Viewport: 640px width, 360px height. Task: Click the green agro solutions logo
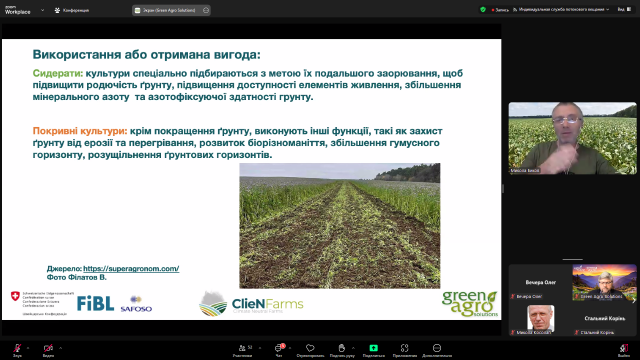click(470, 303)
